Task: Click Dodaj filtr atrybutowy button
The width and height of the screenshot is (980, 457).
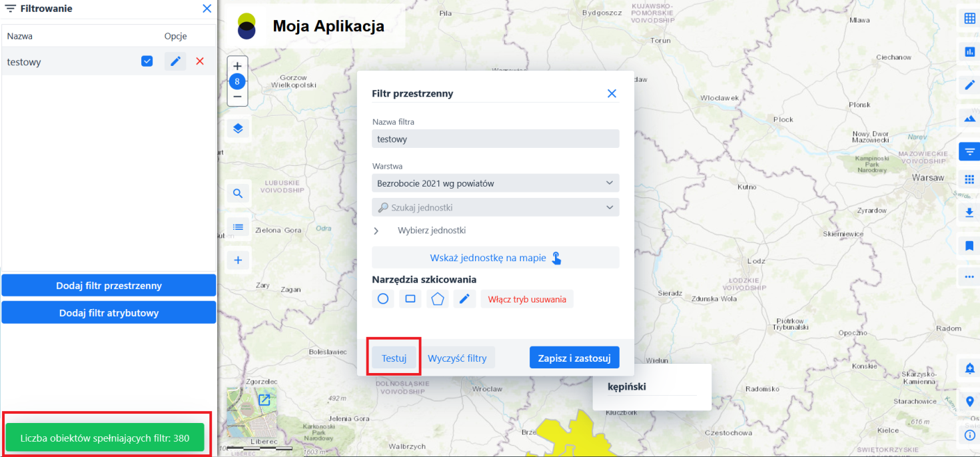Action: [109, 312]
